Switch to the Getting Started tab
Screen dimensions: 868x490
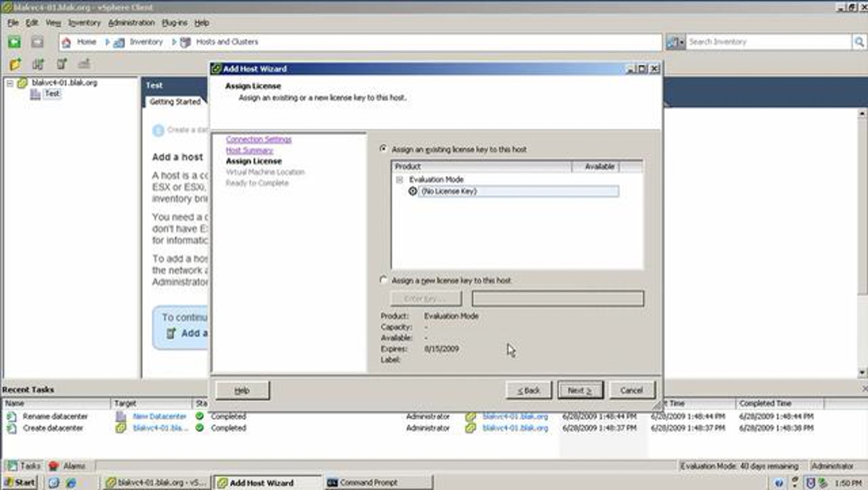(175, 102)
